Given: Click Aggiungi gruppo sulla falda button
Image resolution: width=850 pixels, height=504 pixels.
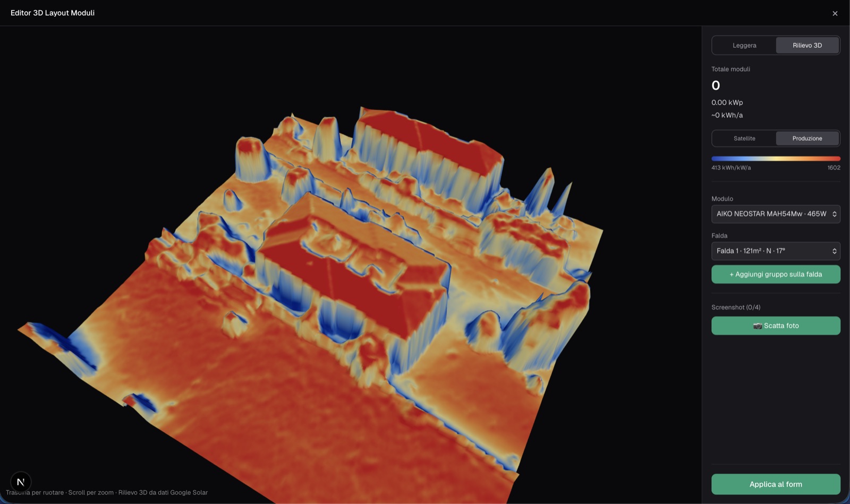Looking at the screenshot, I should [776, 274].
